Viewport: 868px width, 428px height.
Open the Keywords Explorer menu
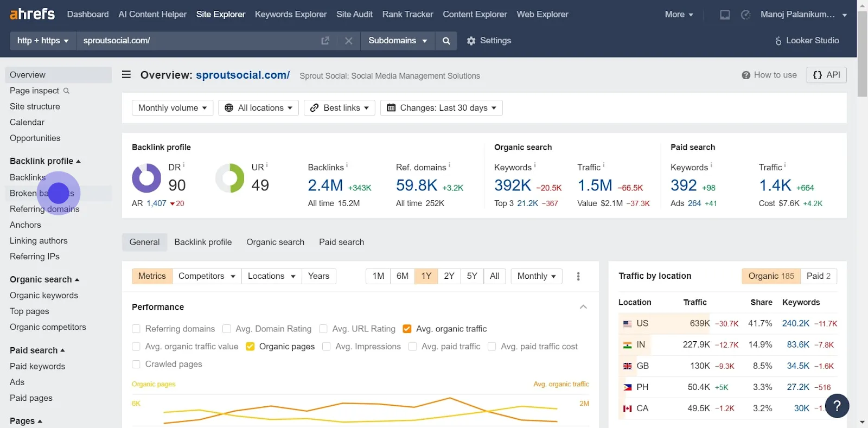[x=291, y=15]
